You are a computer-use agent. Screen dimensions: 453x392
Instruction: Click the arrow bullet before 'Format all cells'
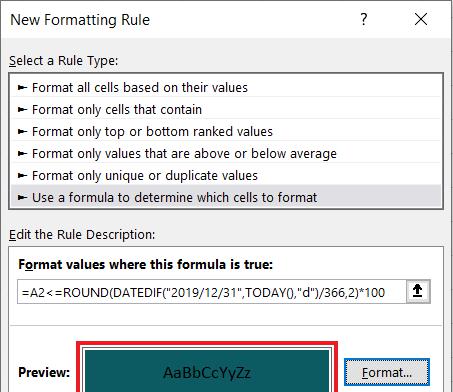pos(22,88)
